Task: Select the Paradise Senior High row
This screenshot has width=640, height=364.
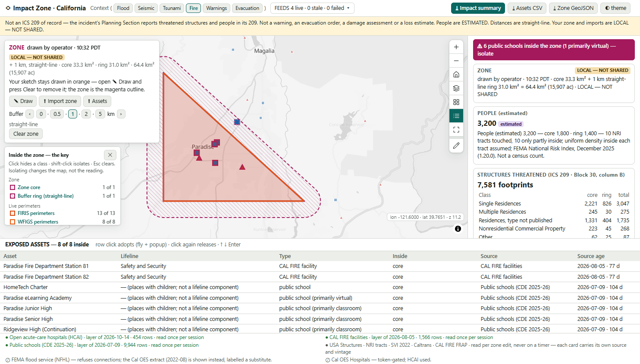Action: pyautogui.click(x=320, y=319)
